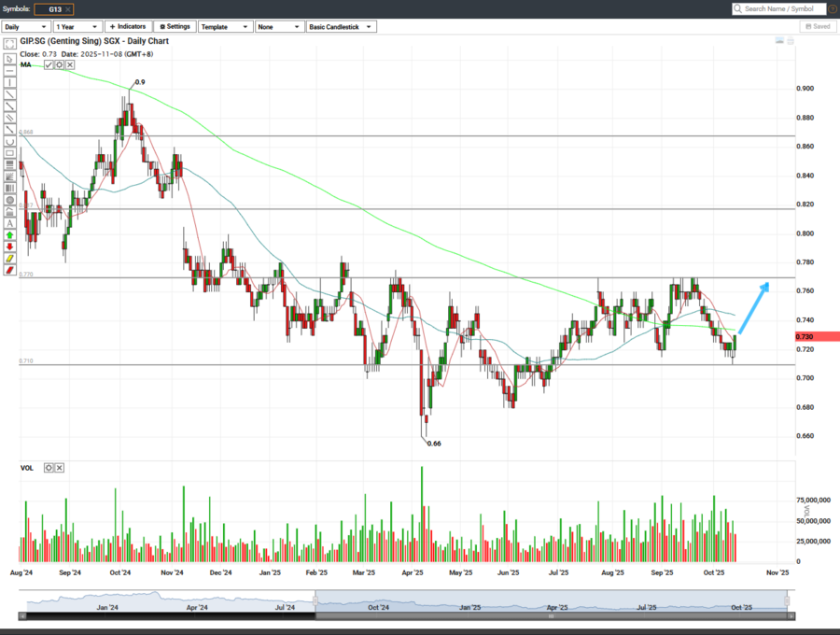The width and height of the screenshot is (840, 635).
Task: Open MA indicator gear settings
Action: pyautogui.click(x=60, y=64)
